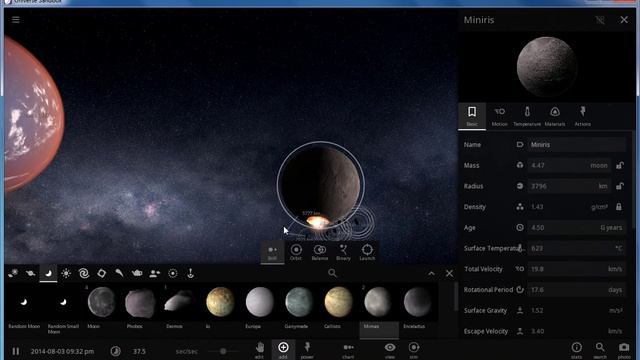Image resolution: width=640 pixels, height=360 pixels.
Task: Pick Random Moon from the list
Action: click(24, 307)
